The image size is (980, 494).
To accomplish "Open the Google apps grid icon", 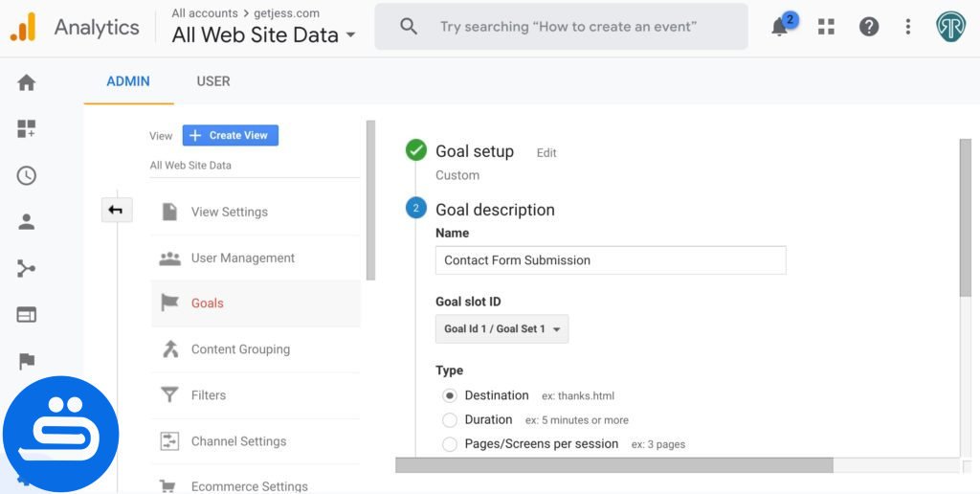I will (x=826, y=26).
